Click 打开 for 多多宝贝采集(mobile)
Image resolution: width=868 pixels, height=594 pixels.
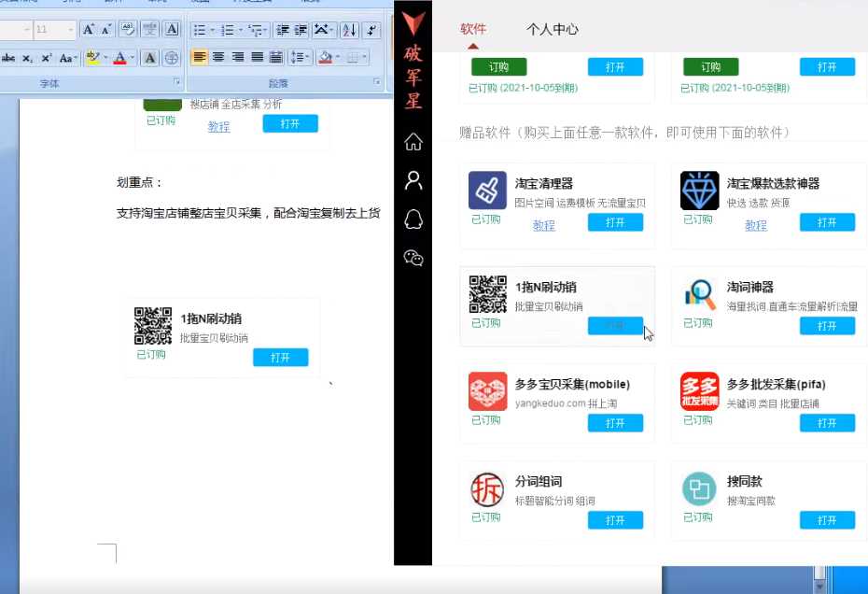click(x=616, y=423)
